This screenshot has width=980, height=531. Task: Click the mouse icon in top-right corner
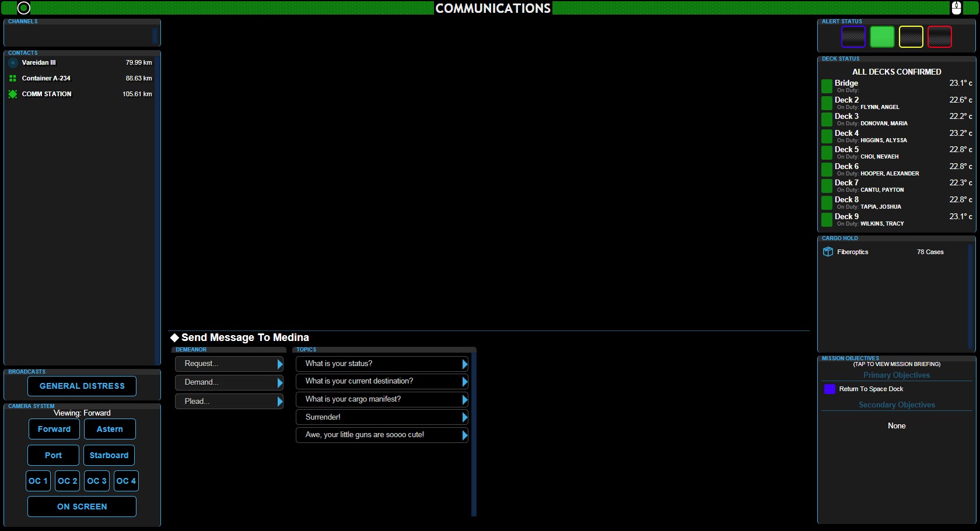pyautogui.click(x=957, y=8)
